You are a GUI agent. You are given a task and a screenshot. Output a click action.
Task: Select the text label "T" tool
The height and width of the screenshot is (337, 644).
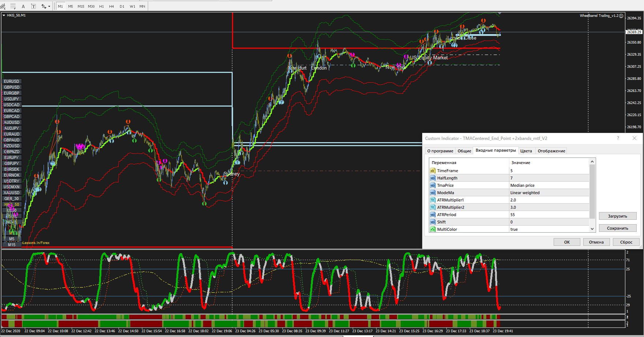coord(33,6)
